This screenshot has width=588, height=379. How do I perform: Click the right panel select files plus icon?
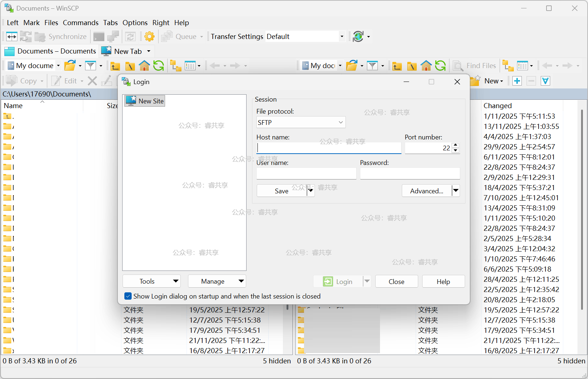click(517, 81)
